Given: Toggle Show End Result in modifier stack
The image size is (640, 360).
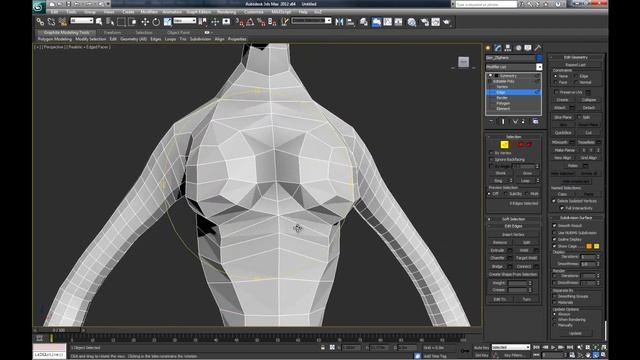Looking at the screenshot, I should click(x=503, y=122).
